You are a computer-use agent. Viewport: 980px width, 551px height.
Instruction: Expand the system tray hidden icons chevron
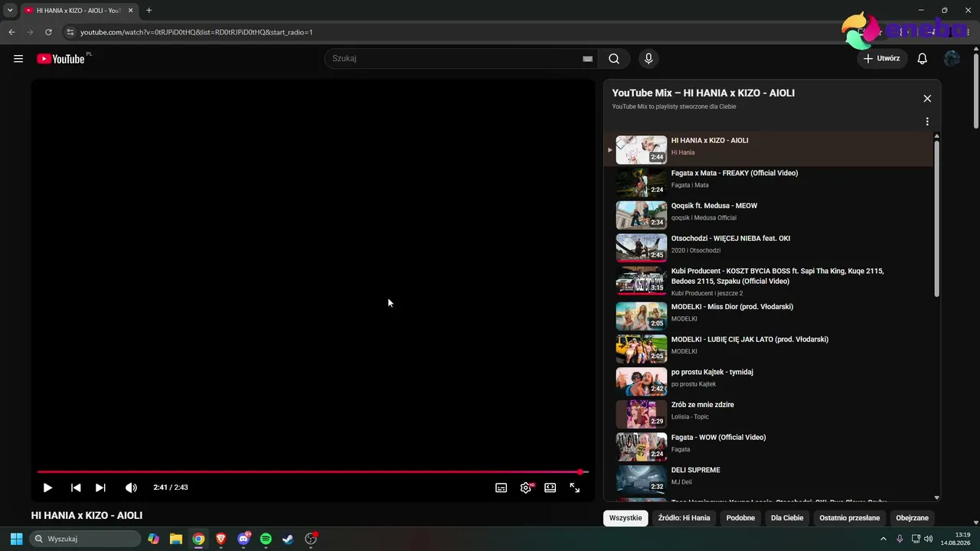coord(884,539)
